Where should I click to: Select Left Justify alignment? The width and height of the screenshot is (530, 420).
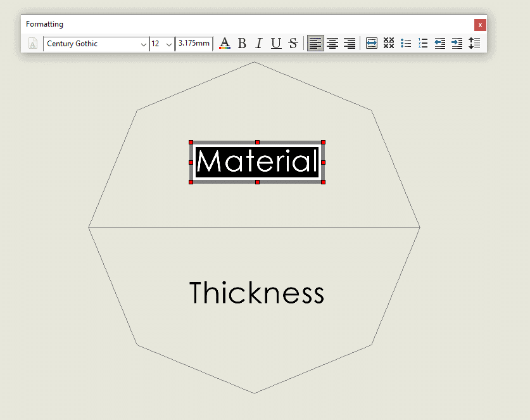tap(315, 43)
